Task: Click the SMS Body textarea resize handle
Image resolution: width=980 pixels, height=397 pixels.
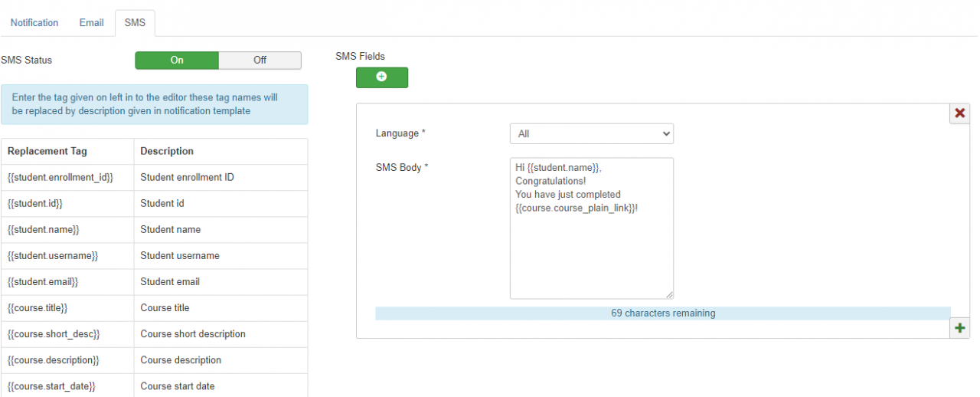Action: 669,294
